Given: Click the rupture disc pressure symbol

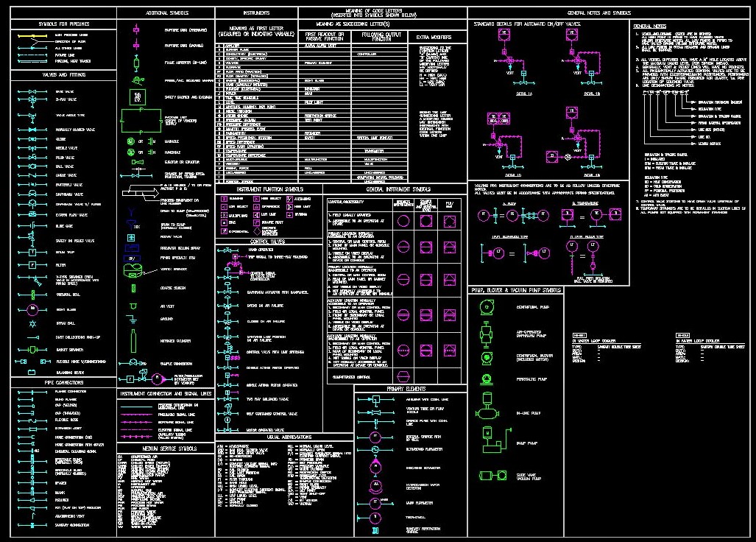Looking at the screenshot, I should (135, 29).
